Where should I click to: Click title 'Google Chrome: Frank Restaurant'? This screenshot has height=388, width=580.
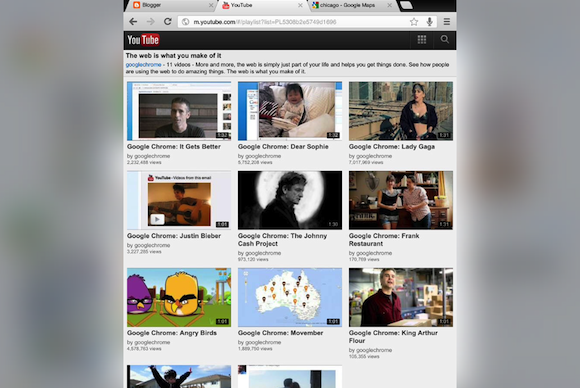click(384, 240)
